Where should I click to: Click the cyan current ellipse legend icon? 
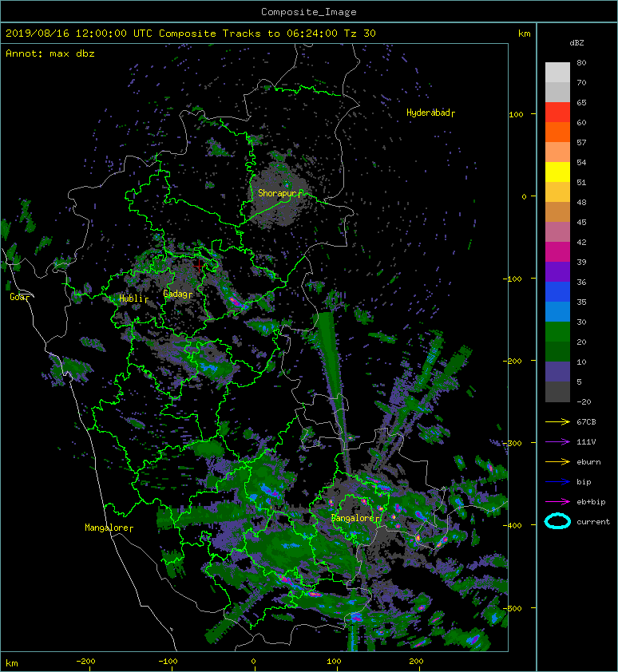[557, 522]
